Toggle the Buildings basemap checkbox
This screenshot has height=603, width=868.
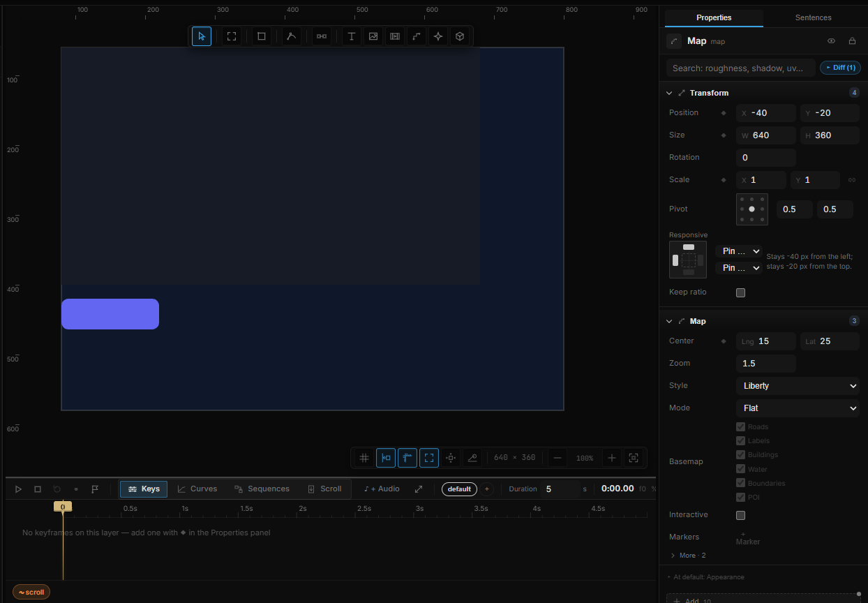point(741,454)
